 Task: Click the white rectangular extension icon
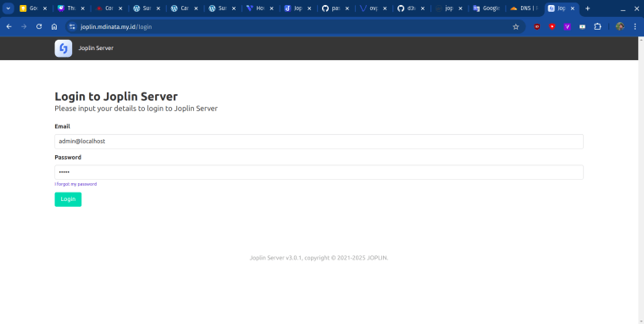tap(582, 27)
